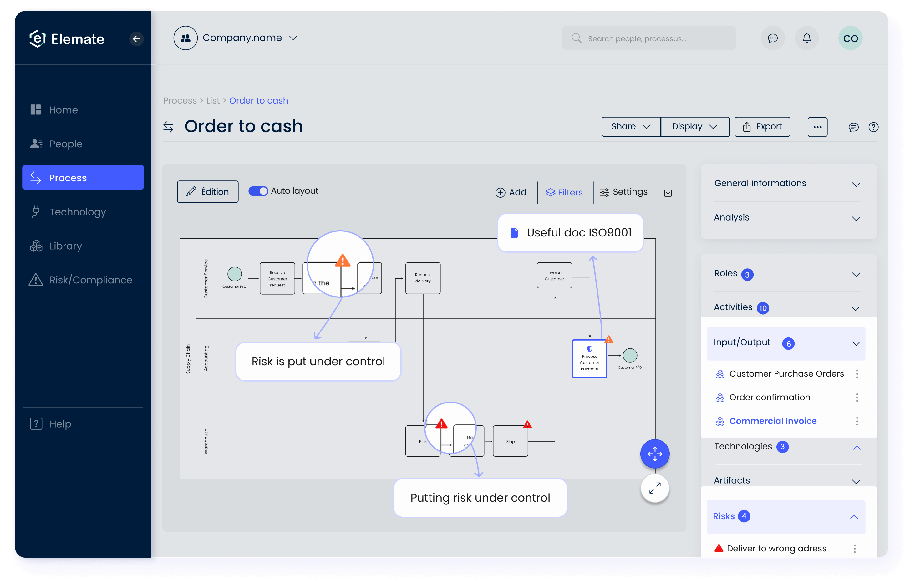Open the Share dropdown
The width and height of the screenshot is (915, 588).
tap(631, 127)
